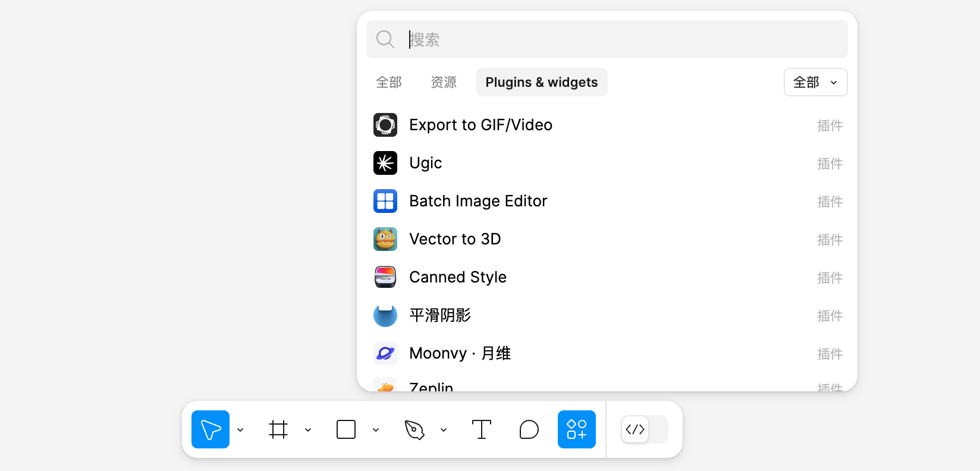Click 平滑阴影 plugin icon
980x471 pixels.
click(x=385, y=315)
